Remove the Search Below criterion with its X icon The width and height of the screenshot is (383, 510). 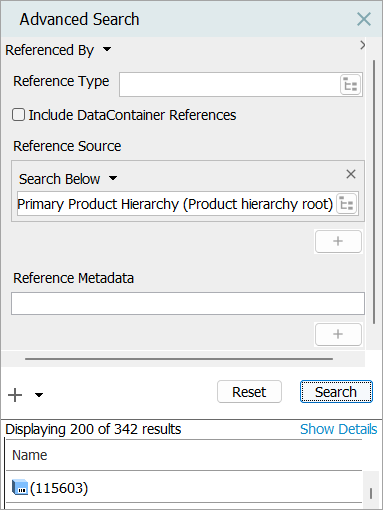point(351,174)
